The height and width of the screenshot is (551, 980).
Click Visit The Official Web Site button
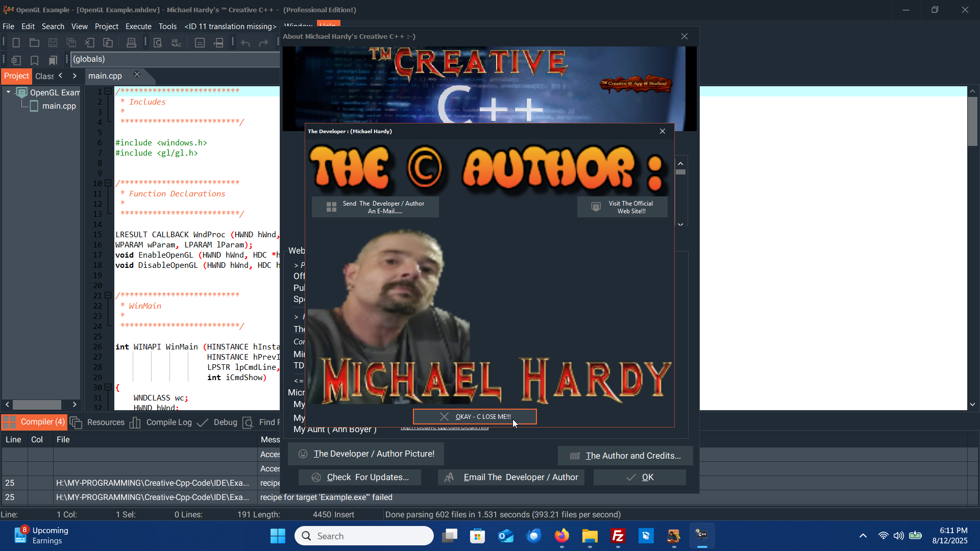[622, 207]
